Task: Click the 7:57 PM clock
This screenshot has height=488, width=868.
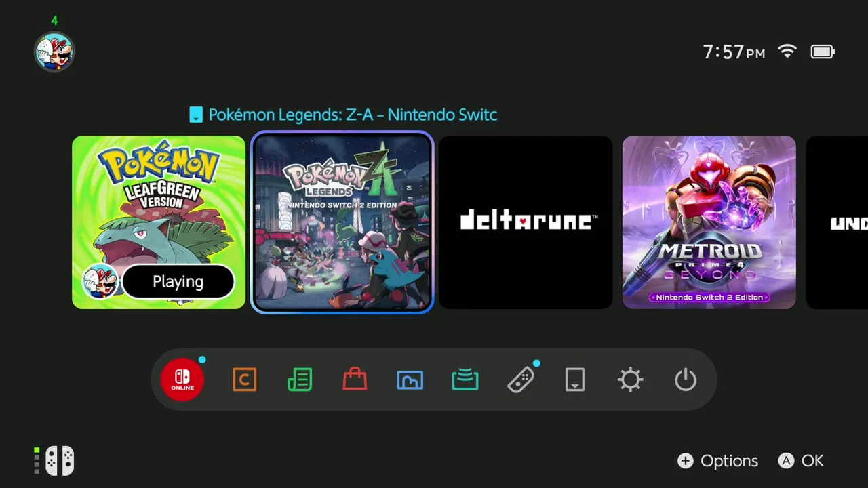Action: pos(734,52)
